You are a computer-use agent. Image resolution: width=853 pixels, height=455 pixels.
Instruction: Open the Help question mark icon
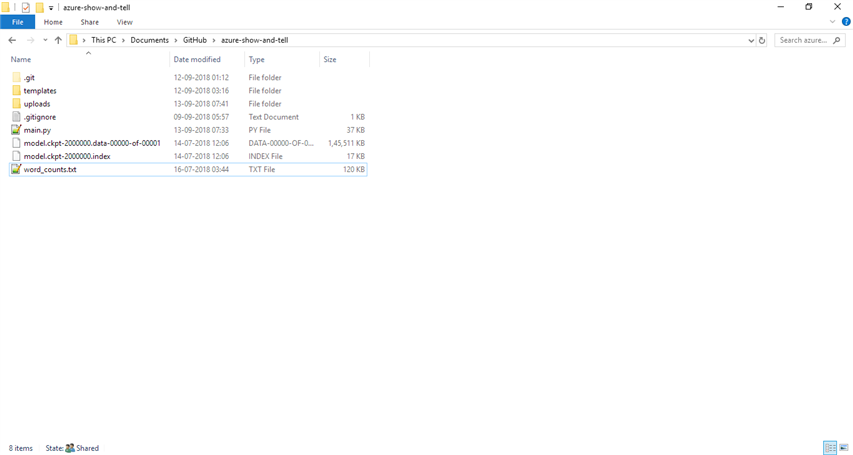(x=846, y=22)
